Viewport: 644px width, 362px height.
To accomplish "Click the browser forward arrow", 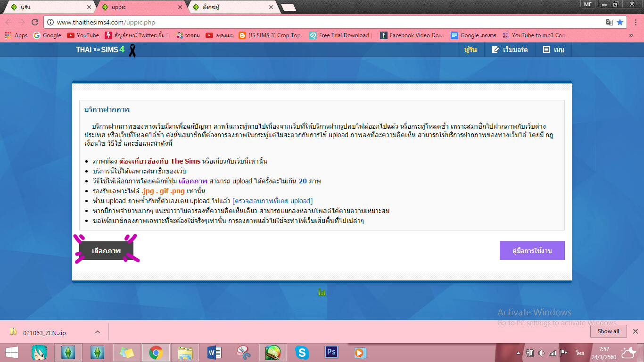I will click(22, 22).
